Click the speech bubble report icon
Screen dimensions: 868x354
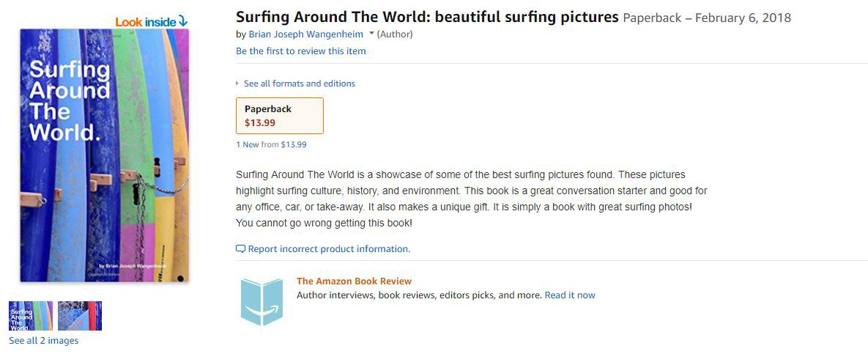pyautogui.click(x=240, y=249)
